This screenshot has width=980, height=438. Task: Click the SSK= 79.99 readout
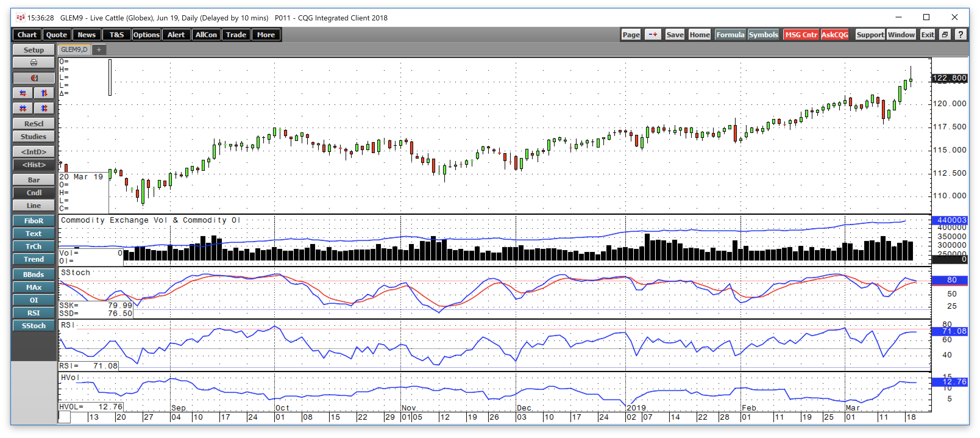[95, 305]
